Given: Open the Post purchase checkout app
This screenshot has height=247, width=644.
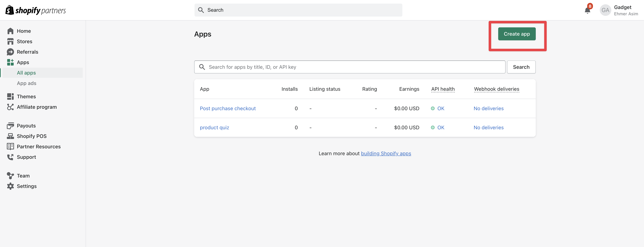Looking at the screenshot, I should [x=228, y=108].
